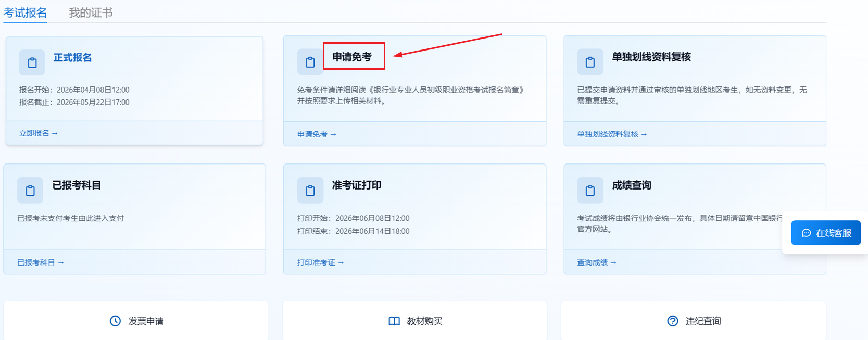Click the clipboard icon beside 已报考科目

click(30, 191)
